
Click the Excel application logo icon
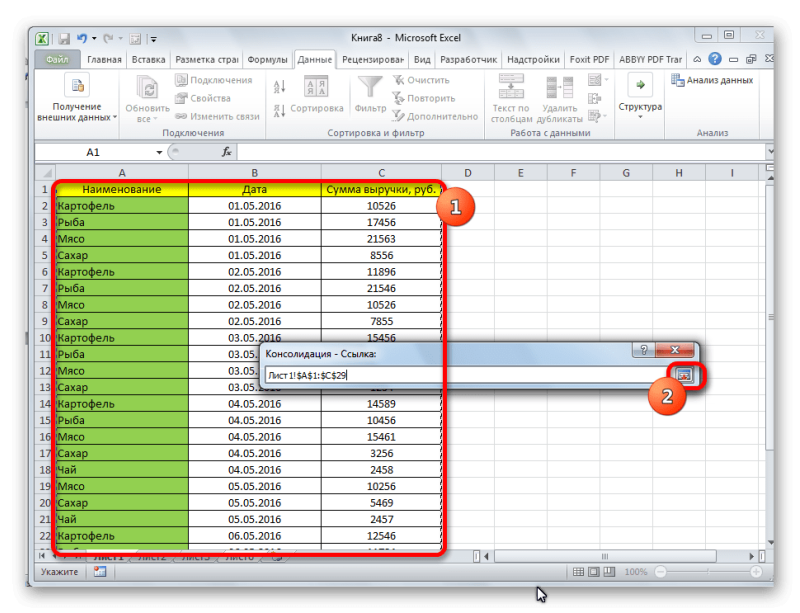click(x=43, y=38)
